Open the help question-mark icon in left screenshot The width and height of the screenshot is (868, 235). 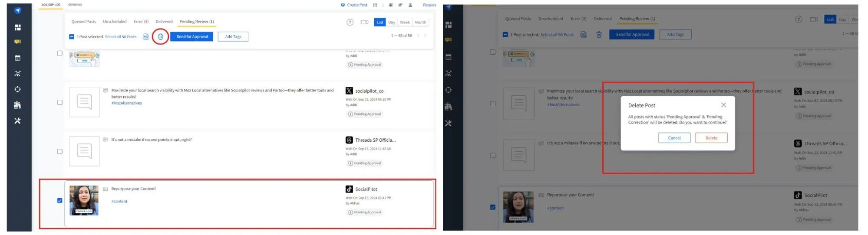pos(350,22)
